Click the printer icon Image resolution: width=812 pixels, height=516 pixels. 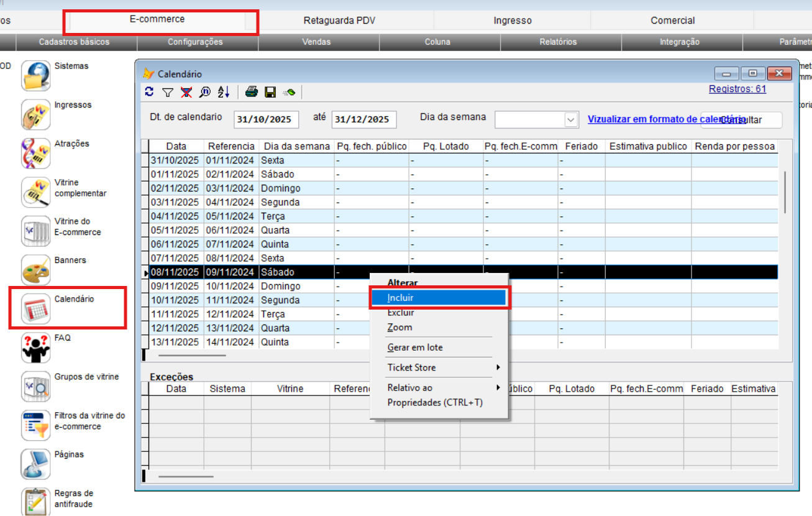click(x=252, y=92)
